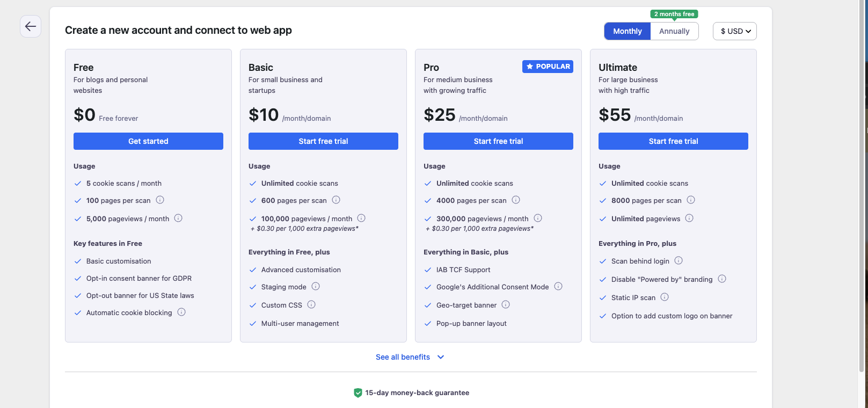Click the $55 Ultimate price
The image size is (868, 408).
click(x=615, y=115)
